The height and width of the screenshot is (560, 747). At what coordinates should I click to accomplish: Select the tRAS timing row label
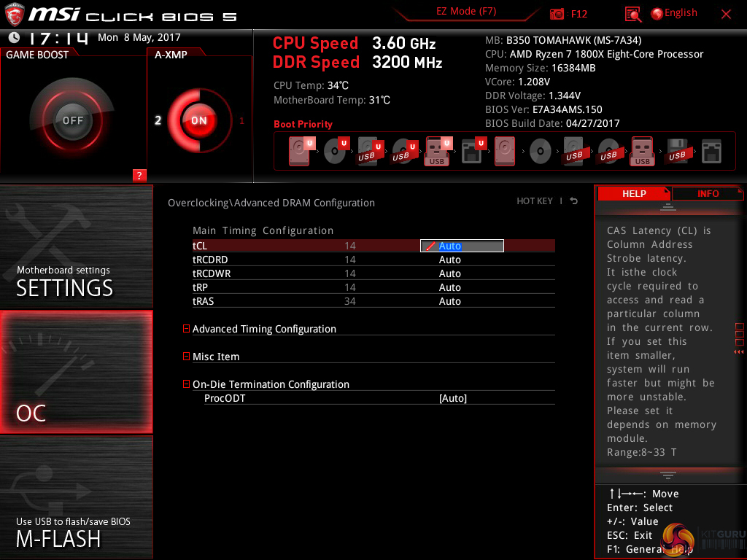tap(203, 301)
